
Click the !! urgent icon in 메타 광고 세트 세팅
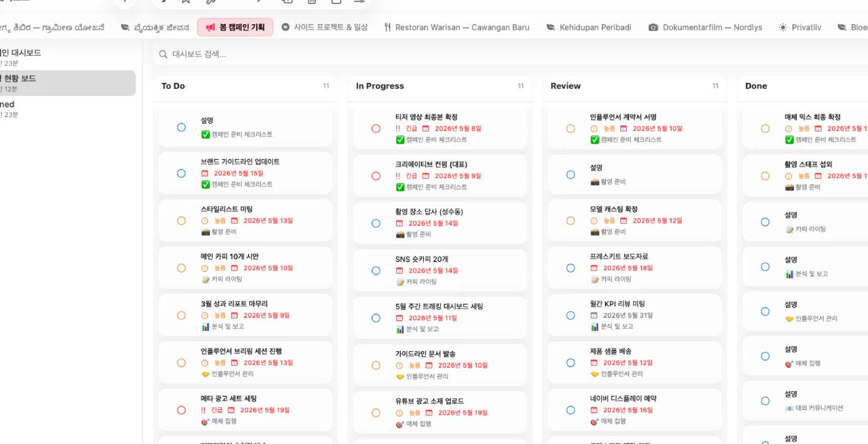pyautogui.click(x=203, y=410)
